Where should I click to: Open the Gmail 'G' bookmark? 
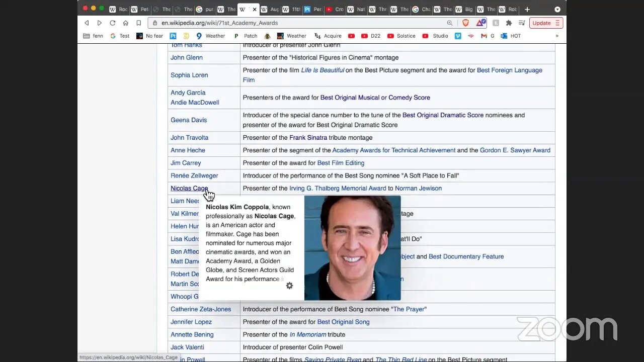488,36
